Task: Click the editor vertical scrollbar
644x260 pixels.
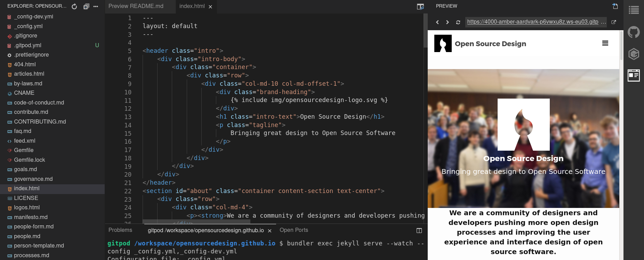Action: tap(425, 31)
